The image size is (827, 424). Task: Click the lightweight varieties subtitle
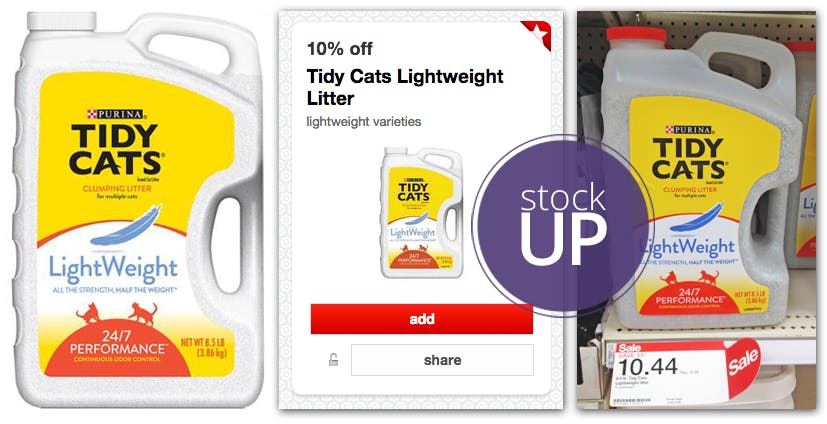363,122
